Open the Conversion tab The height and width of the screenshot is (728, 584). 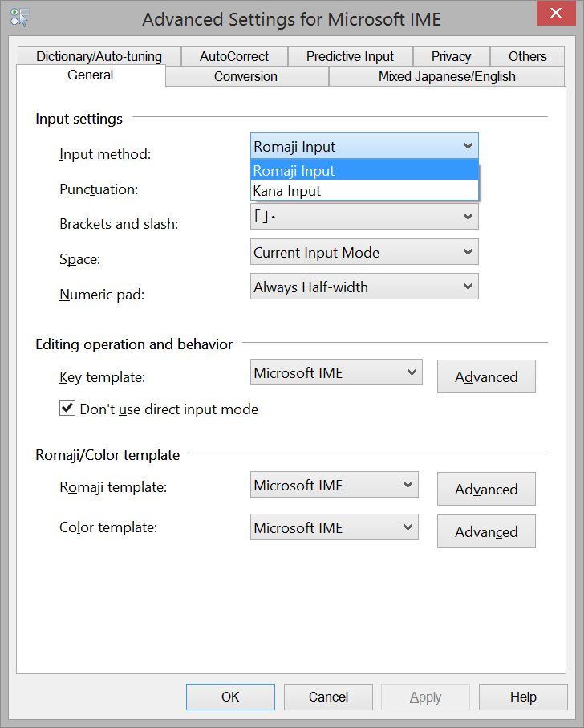click(x=245, y=77)
